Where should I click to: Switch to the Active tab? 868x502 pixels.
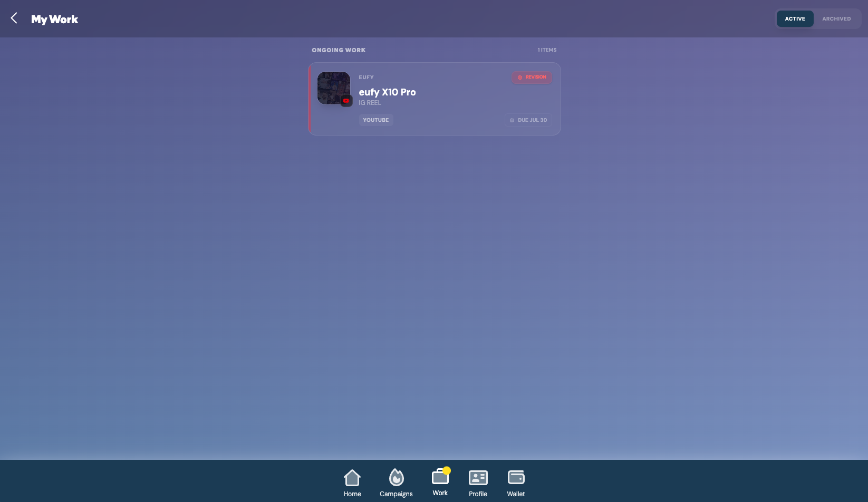coord(795,19)
